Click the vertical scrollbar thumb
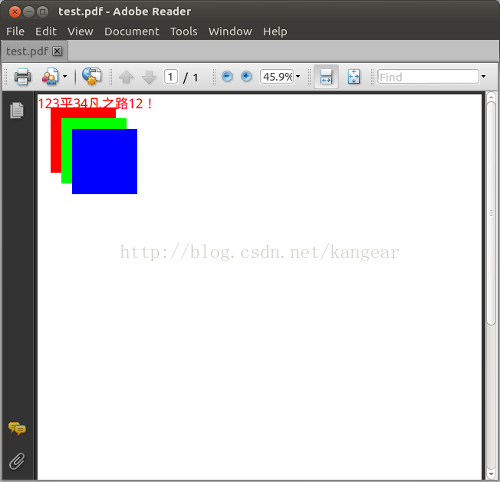This screenshot has width=500, height=482. point(491,213)
